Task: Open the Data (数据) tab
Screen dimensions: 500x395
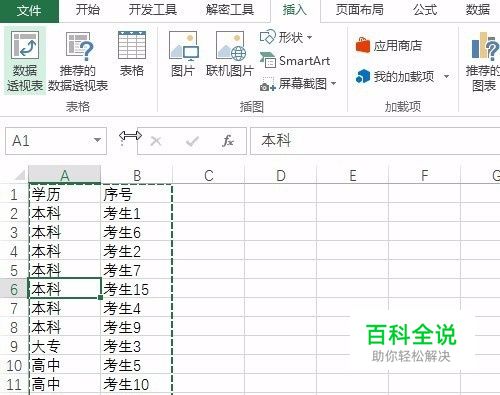Action: click(478, 10)
